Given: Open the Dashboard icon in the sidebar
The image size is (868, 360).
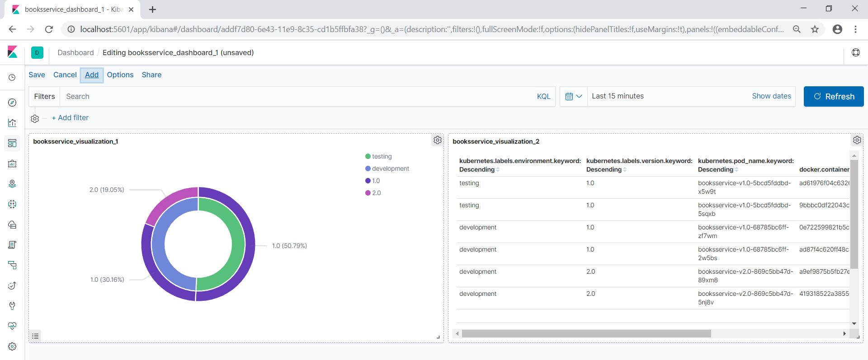Looking at the screenshot, I should click(x=12, y=143).
